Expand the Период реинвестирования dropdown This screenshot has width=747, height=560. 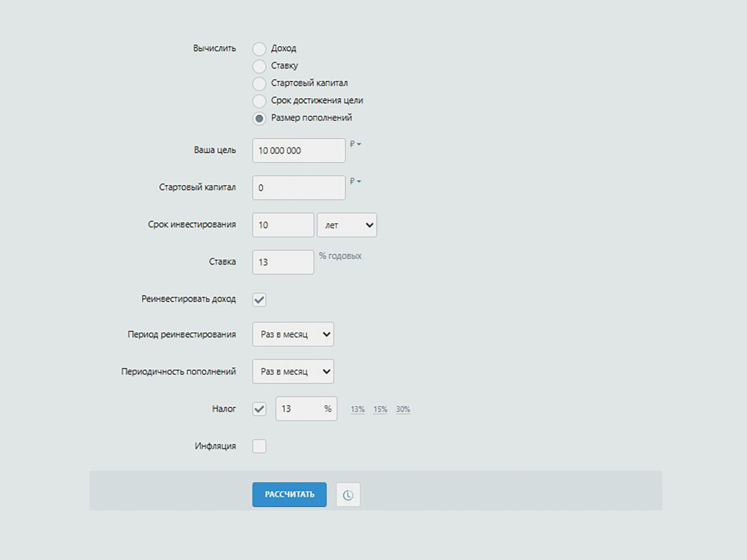293,334
